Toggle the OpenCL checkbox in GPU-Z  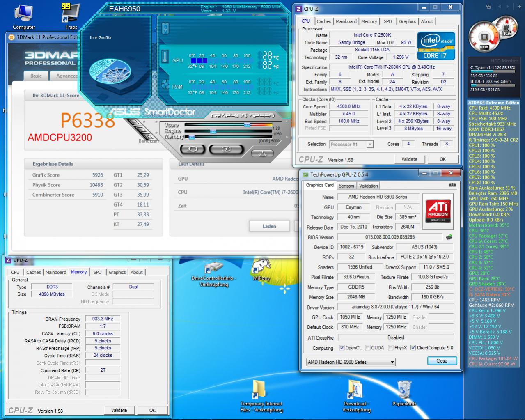point(342,348)
